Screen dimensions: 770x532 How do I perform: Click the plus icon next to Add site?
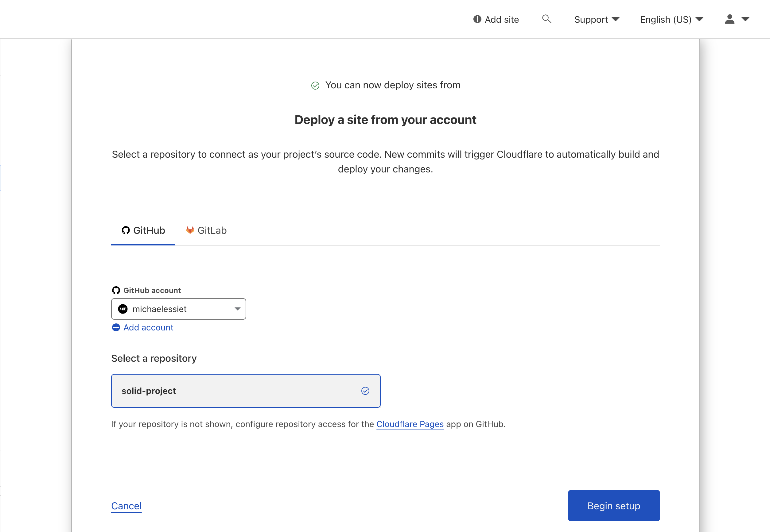coord(477,19)
